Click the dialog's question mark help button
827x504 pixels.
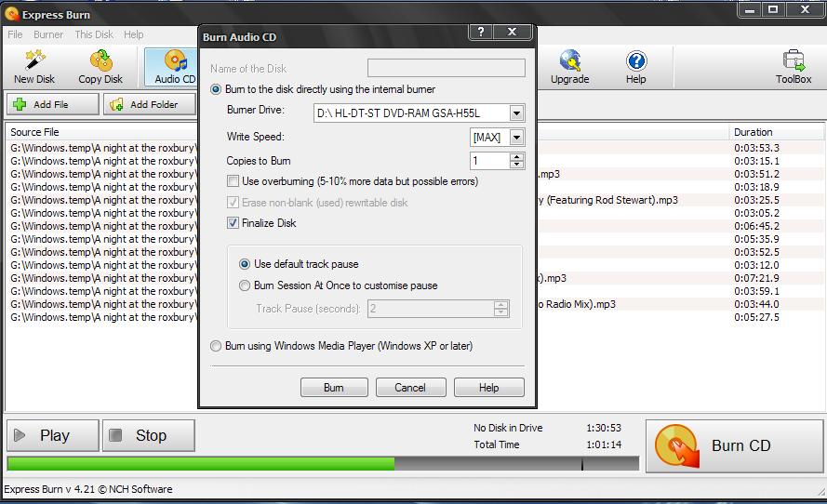click(x=481, y=32)
